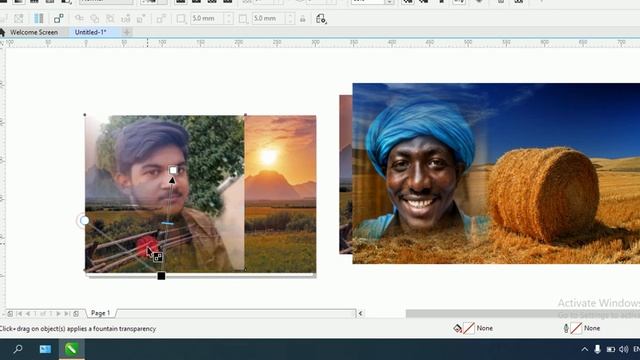Screen dimensions: 640x360
Task: Add a page after using right plus-page icon
Action: pyautogui.click(x=76, y=313)
